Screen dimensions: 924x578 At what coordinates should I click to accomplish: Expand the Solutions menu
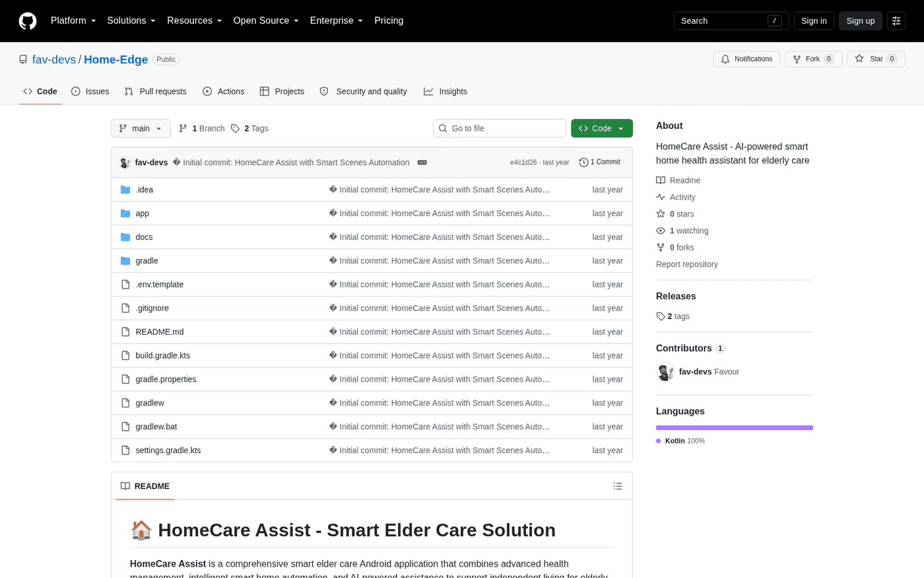tap(131, 21)
